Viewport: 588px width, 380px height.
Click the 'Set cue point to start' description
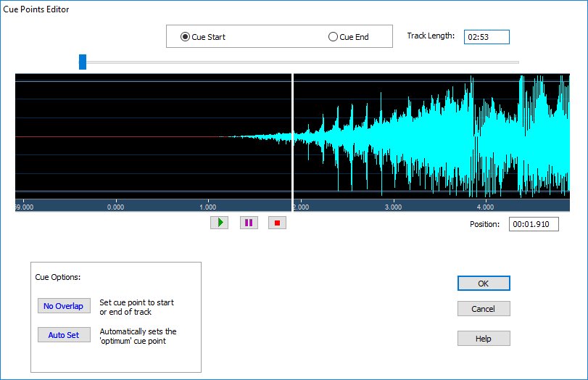(x=136, y=307)
